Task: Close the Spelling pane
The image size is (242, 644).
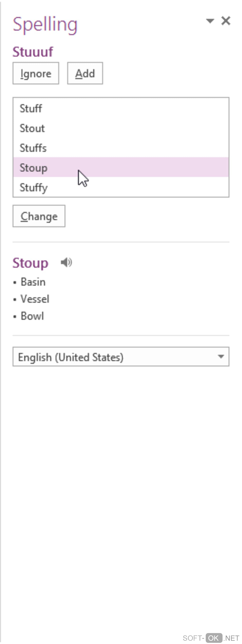Action: tap(226, 21)
